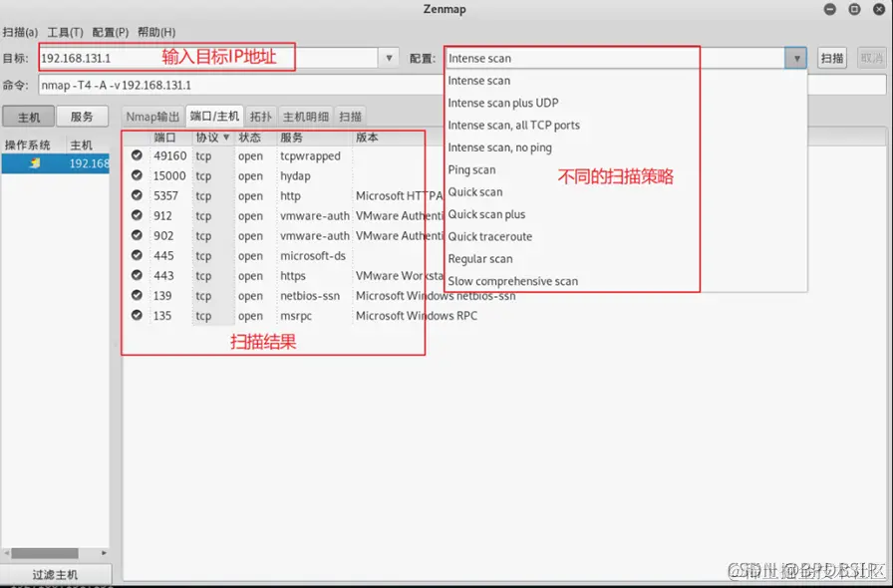Show hosts with the 主机 button

coord(29,117)
